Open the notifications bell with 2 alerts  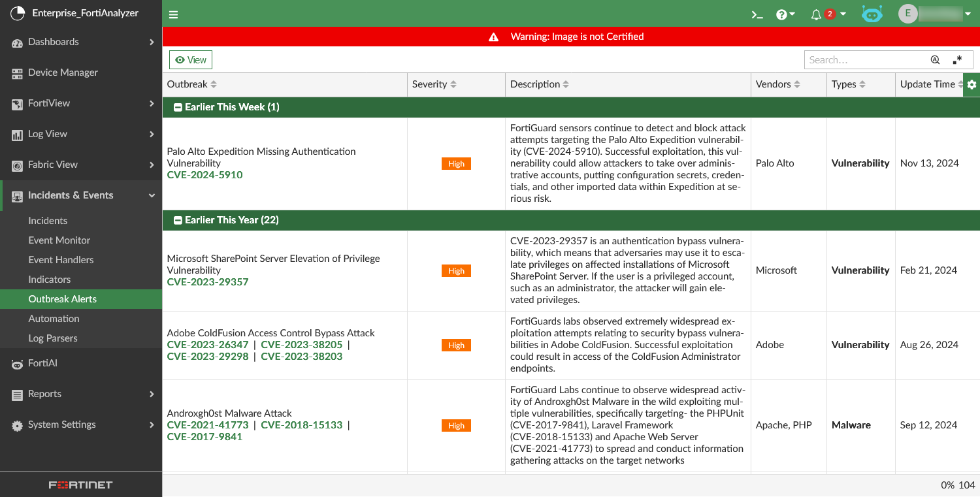point(828,14)
